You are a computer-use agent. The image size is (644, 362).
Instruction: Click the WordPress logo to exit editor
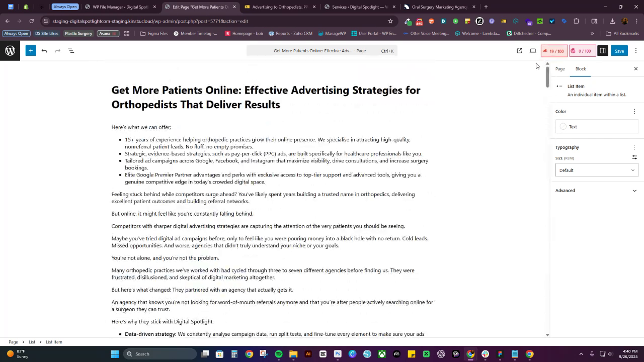click(10, 51)
